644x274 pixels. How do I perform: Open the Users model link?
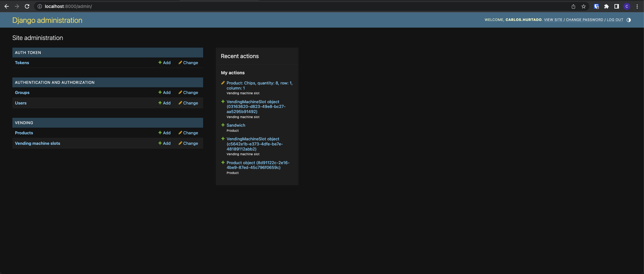point(21,103)
